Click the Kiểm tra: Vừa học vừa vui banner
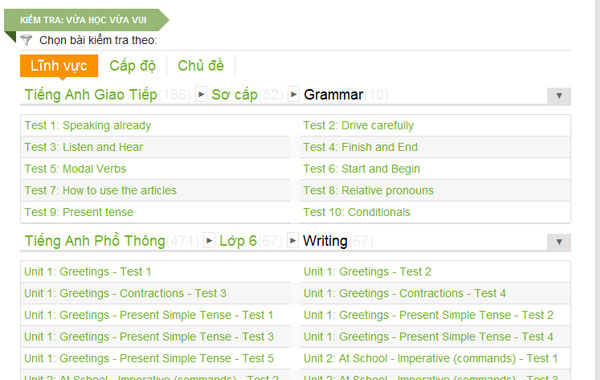The image size is (600, 380). pos(86,20)
